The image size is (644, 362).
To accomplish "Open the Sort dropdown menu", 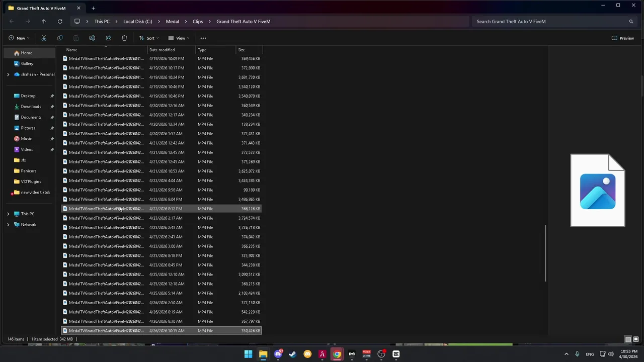I will point(149,38).
